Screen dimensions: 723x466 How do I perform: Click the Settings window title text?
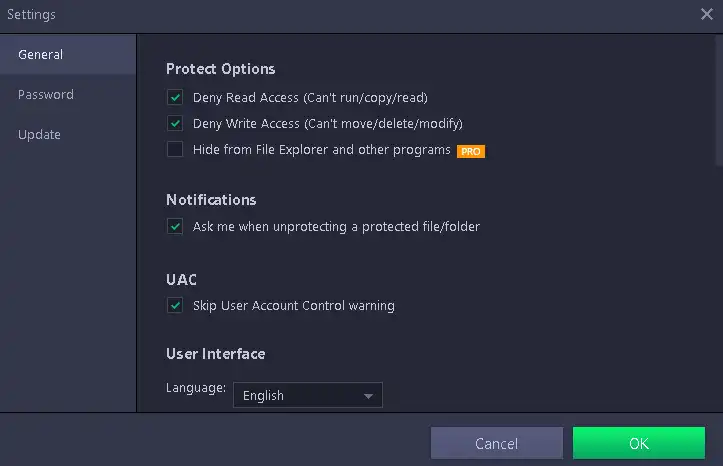pos(31,15)
